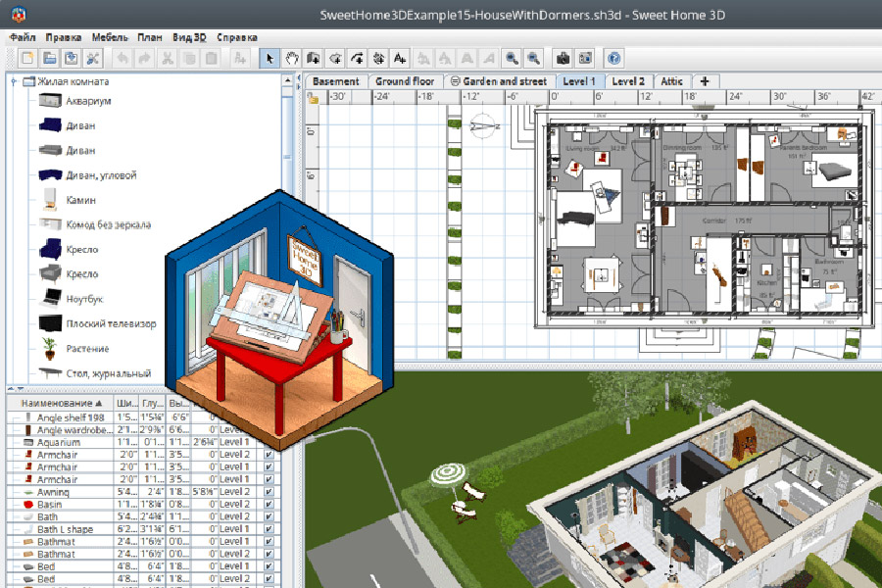Click the Undo arrow icon
The width and height of the screenshot is (882, 588).
(122, 58)
